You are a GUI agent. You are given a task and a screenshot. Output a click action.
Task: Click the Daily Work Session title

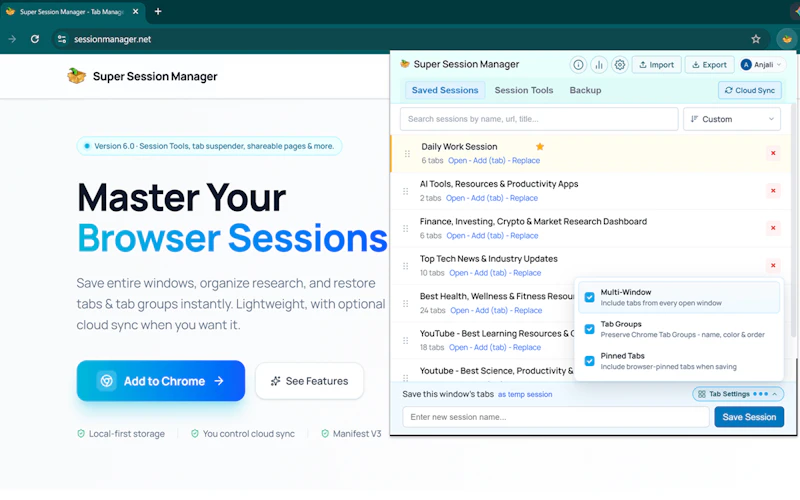point(459,147)
